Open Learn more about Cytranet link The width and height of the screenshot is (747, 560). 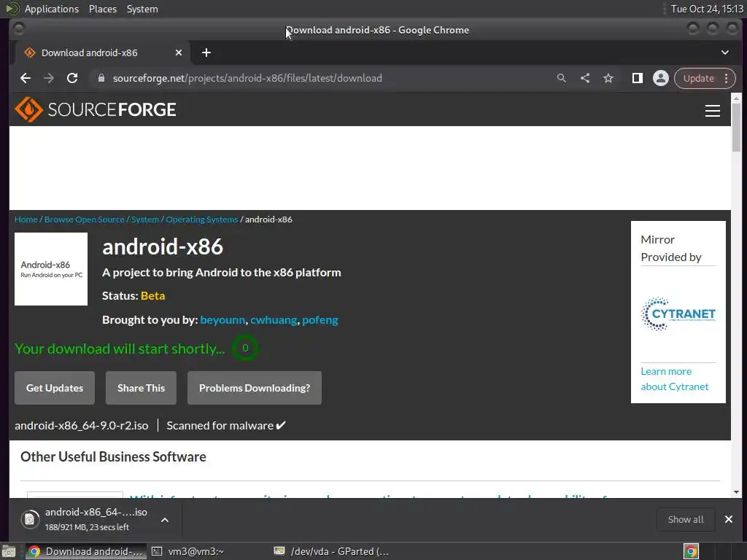coord(675,379)
